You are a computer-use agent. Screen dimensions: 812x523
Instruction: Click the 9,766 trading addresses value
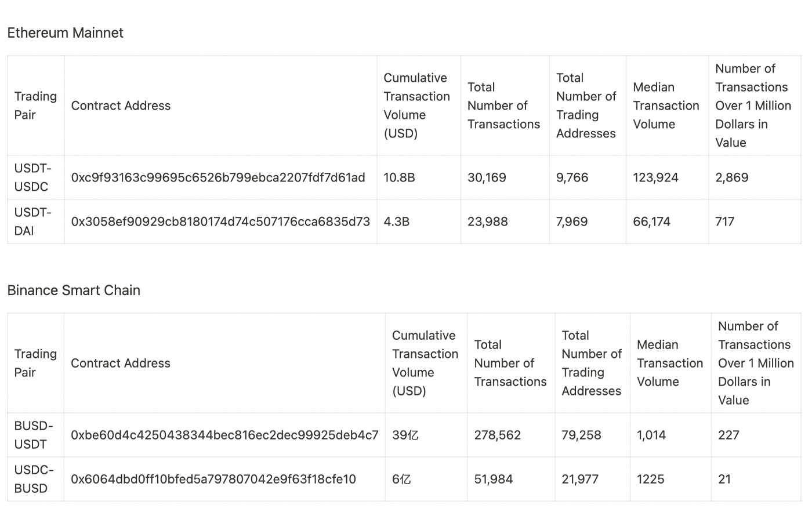(572, 177)
